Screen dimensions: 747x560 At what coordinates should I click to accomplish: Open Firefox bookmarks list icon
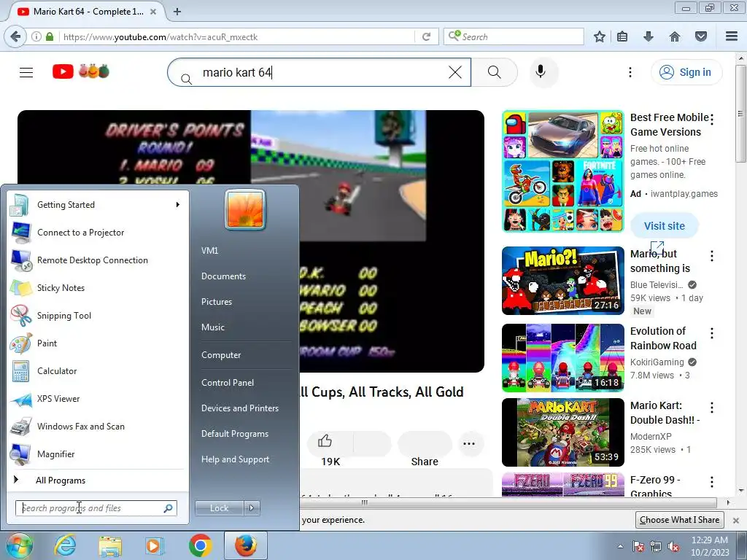[622, 36]
